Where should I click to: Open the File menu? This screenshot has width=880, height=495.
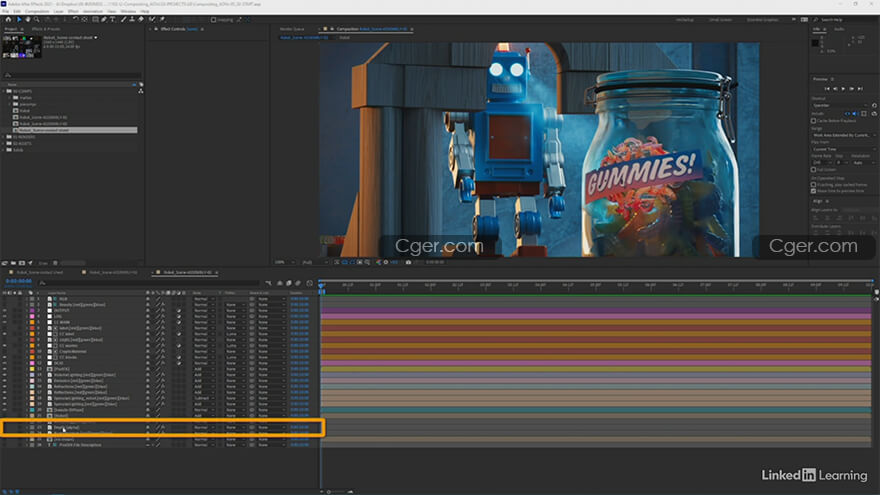point(6,11)
